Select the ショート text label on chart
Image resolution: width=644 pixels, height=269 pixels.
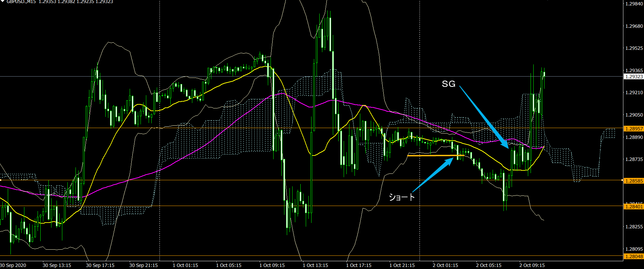[402, 197]
